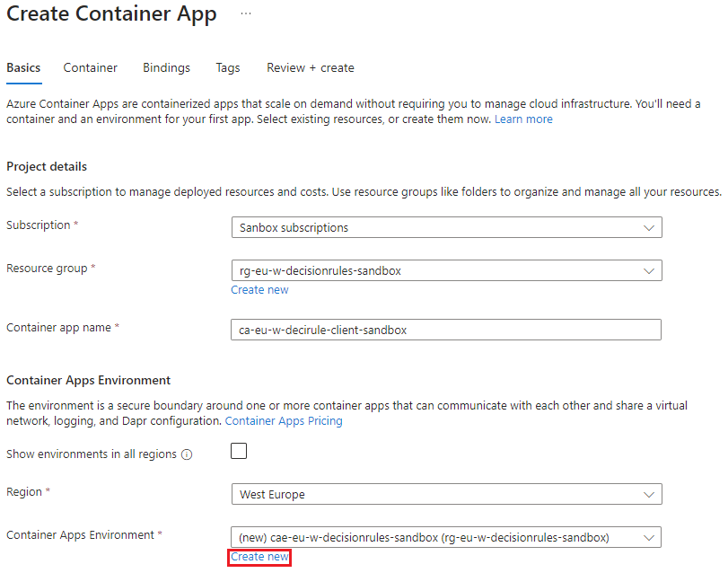Tick the Show environments in all regions checkbox
Screen dimensions: 728x573
pyautogui.click(x=239, y=452)
